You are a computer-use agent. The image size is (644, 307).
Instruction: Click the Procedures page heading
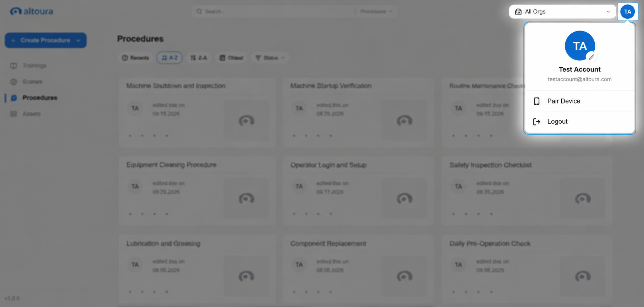(140, 39)
